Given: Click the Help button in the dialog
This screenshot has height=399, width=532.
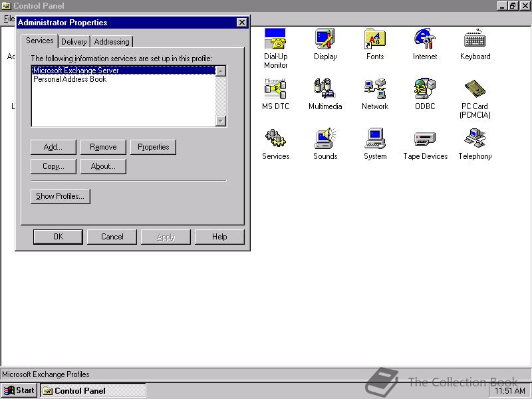Looking at the screenshot, I should click(x=219, y=237).
